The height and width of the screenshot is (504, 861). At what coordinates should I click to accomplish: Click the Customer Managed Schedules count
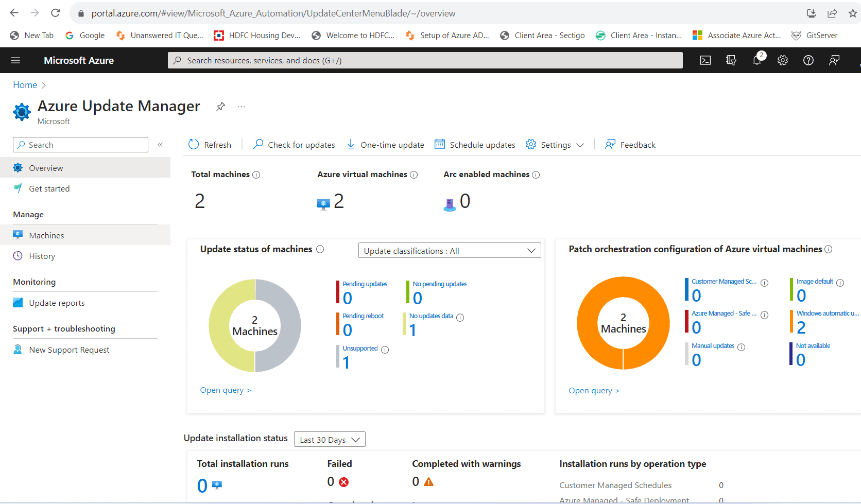[696, 296]
